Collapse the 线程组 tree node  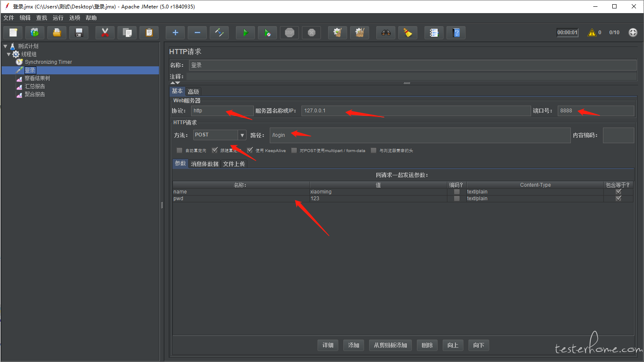coord(9,54)
